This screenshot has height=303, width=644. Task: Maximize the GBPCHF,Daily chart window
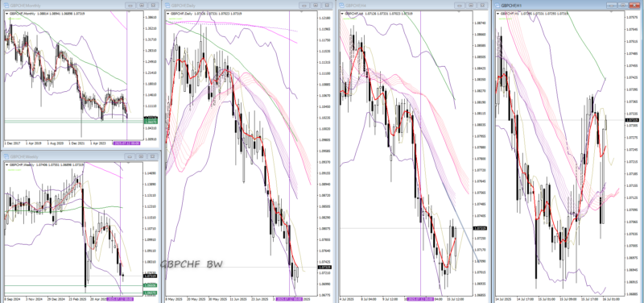tap(316, 6)
